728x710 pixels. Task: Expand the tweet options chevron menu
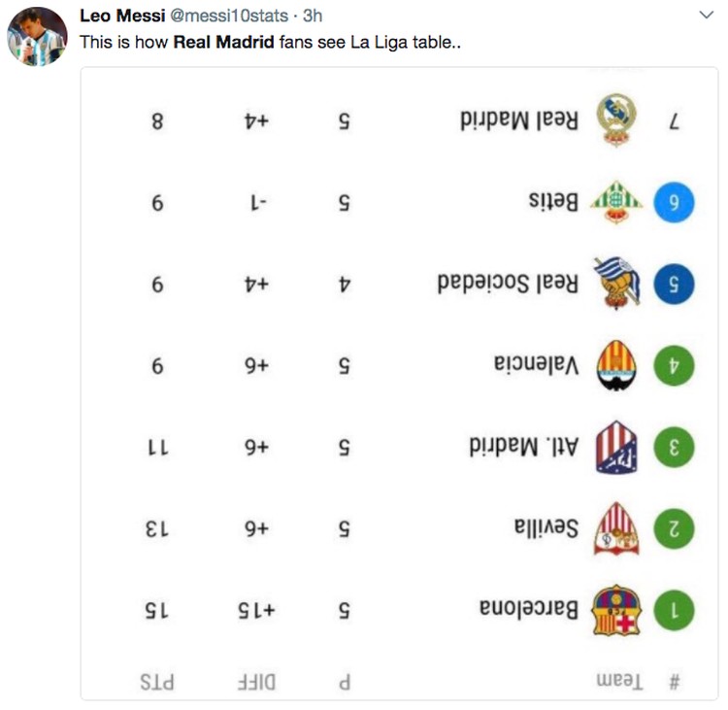coord(706,16)
